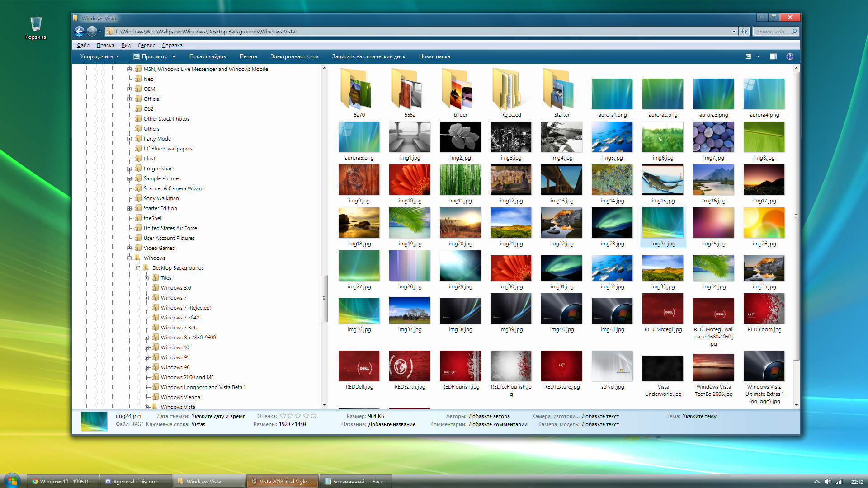Click the search magnifier icon

point(794,31)
